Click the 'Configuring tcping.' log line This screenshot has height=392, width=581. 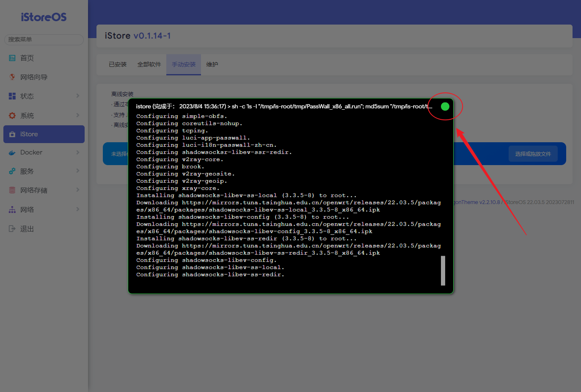point(172,130)
